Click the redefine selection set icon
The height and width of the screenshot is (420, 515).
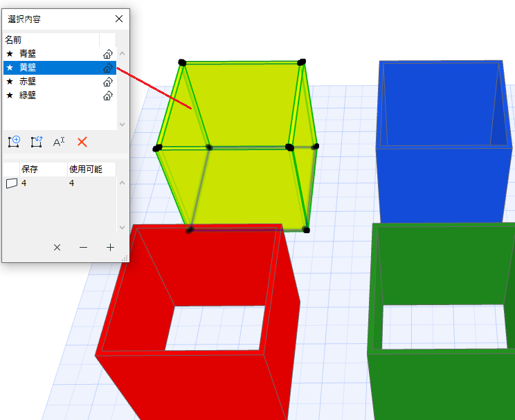pyautogui.click(x=37, y=142)
